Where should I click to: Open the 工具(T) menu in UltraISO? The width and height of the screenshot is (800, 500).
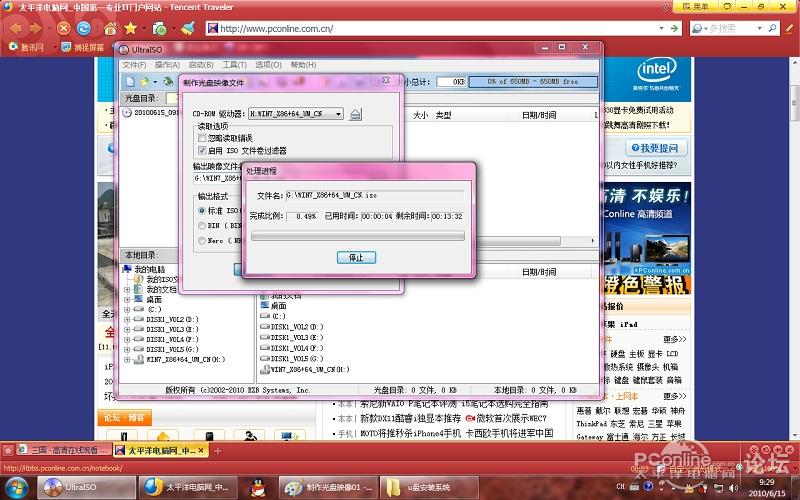point(235,65)
